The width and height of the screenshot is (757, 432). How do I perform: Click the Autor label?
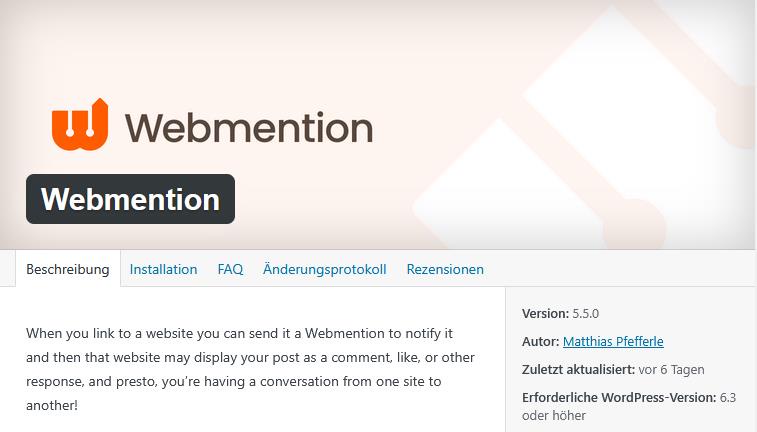pyautogui.click(x=541, y=341)
